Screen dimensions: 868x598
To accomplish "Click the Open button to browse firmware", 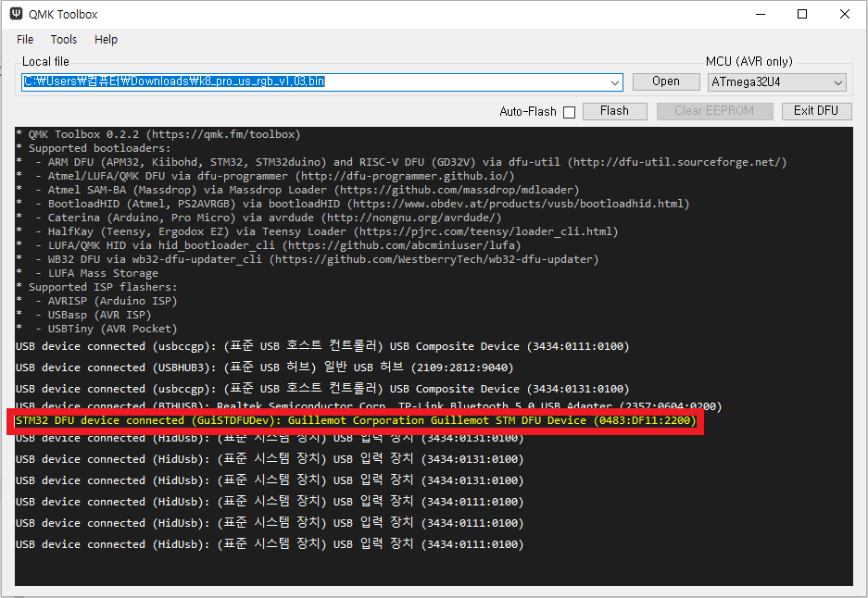I will 666,81.
